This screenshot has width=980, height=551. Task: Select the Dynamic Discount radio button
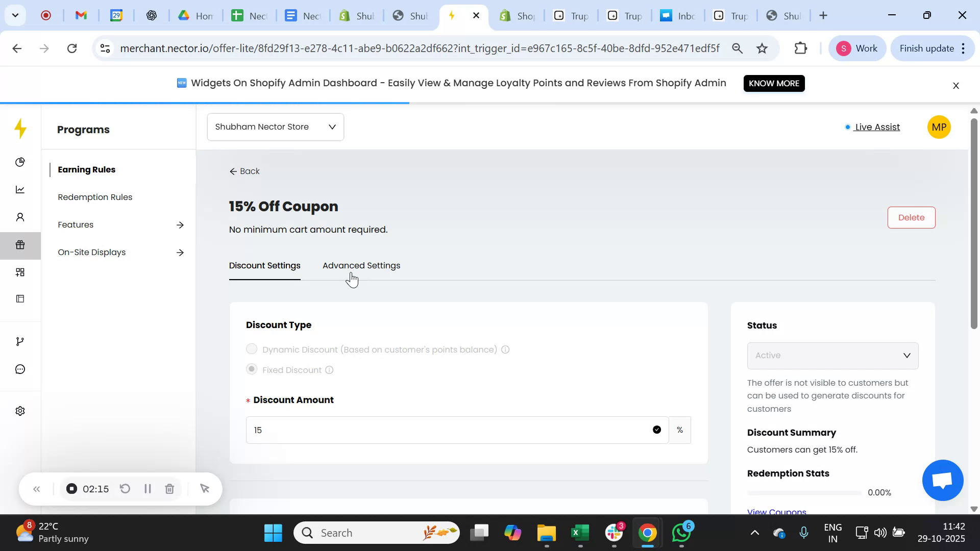[x=251, y=349]
